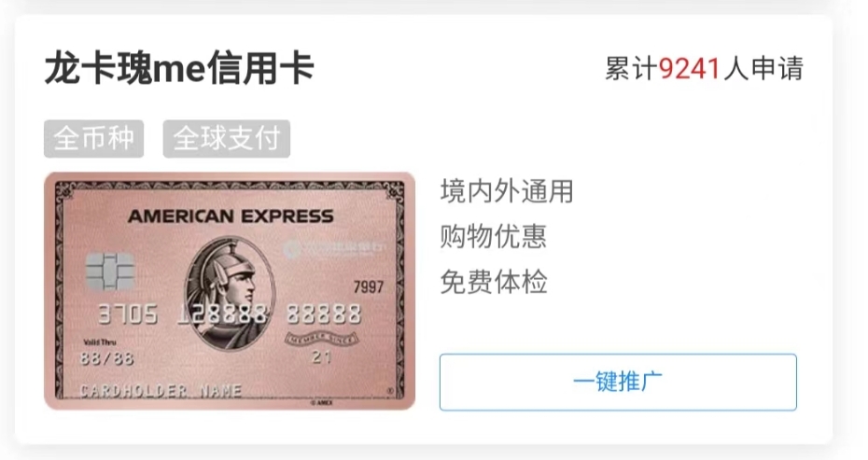868x460 pixels.
Task: Click the Member Since ribbon badge
Action: point(322,339)
